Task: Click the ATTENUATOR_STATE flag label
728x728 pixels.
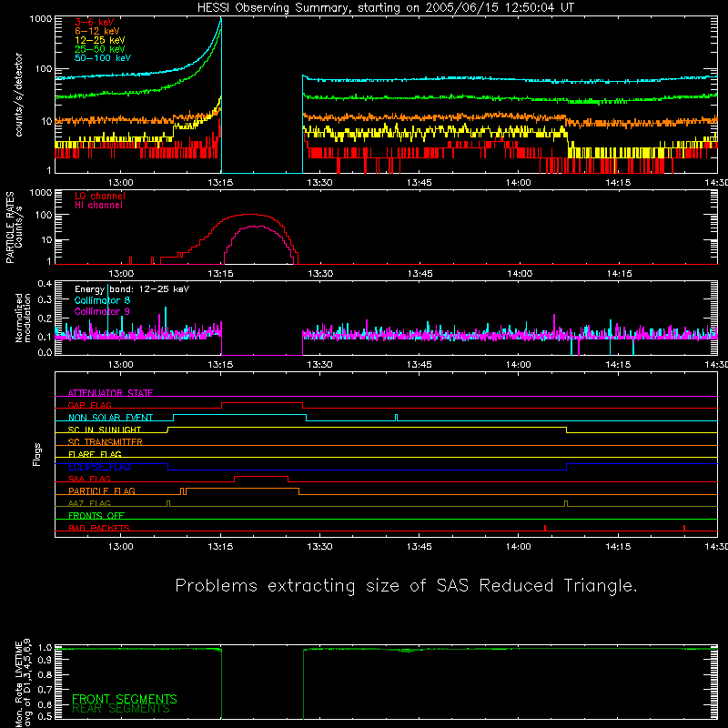Action: [x=110, y=393]
